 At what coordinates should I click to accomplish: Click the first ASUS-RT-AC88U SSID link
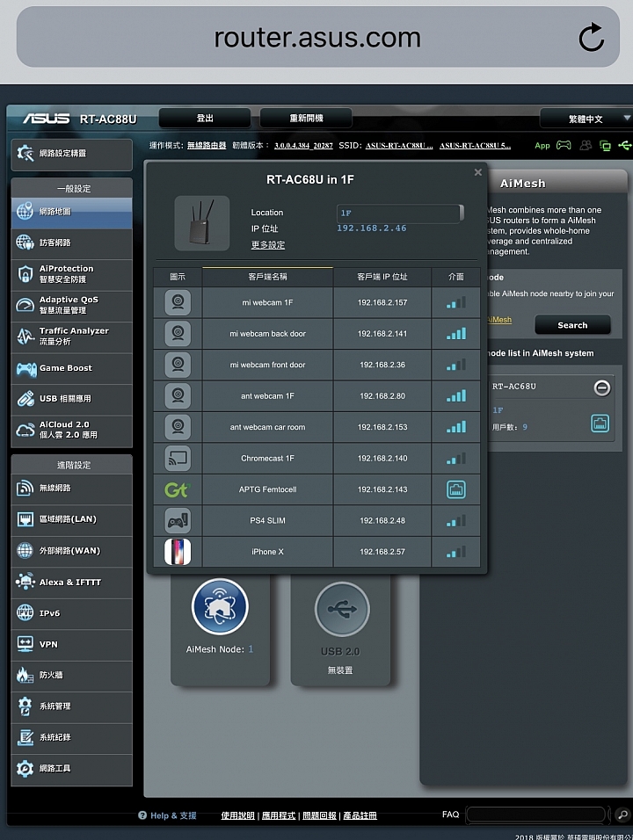pyautogui.click(x=399, y=146)
